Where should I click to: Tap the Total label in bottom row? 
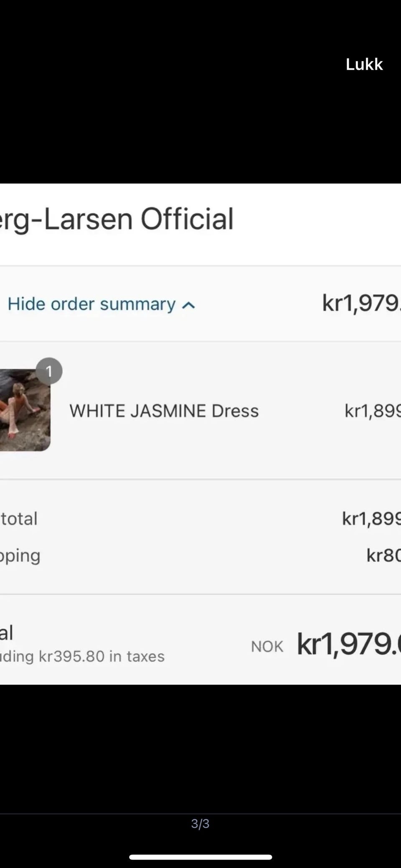point(7,632)
